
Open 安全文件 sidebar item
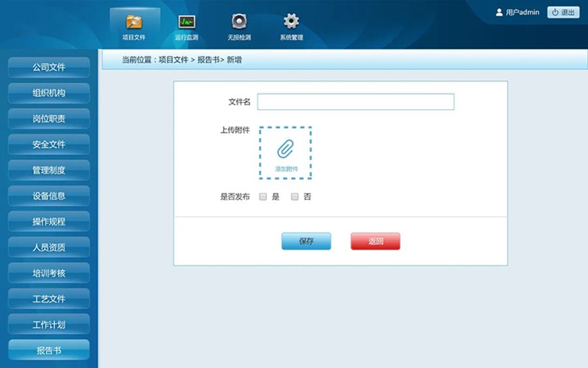click(49, 144)
